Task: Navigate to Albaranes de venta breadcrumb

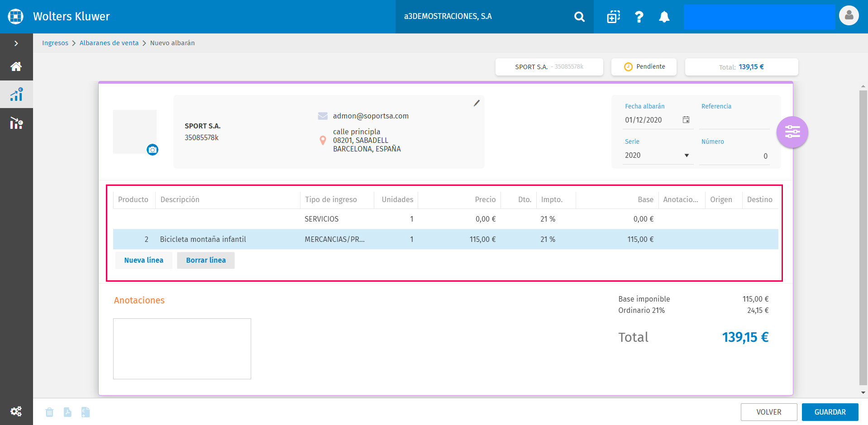Action: coord(109,43)
